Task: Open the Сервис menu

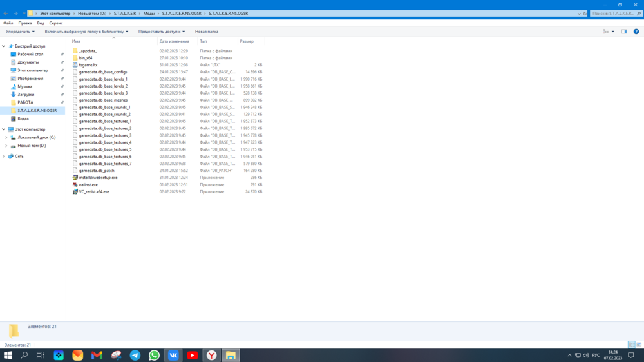Action: [56, 23]
